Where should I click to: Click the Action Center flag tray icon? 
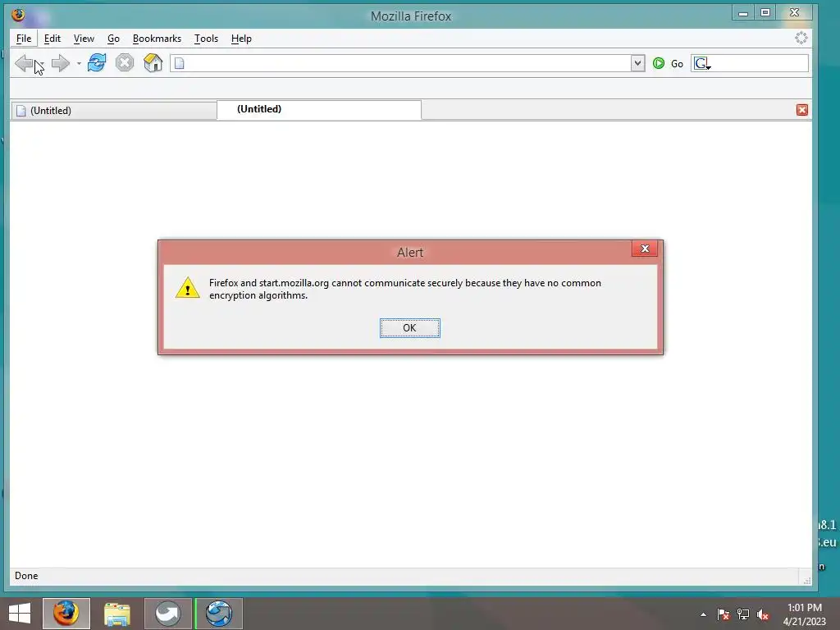tap(724, 614)
